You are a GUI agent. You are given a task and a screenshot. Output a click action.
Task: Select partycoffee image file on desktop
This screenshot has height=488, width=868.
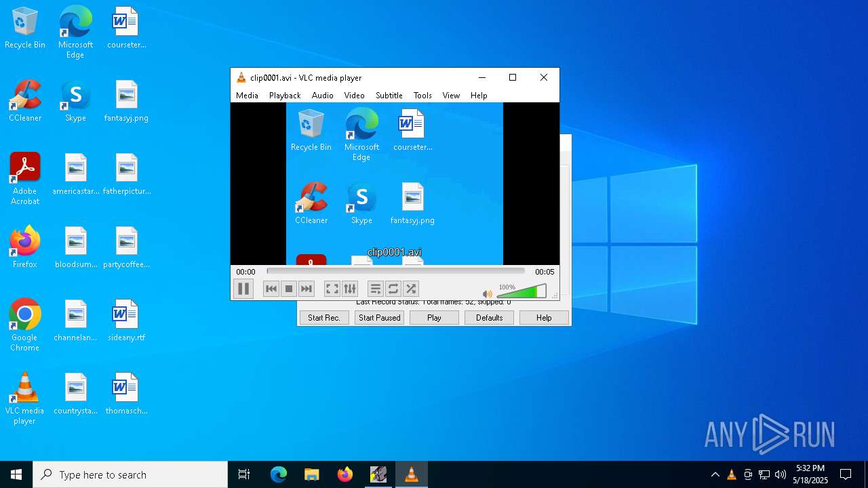126,248
